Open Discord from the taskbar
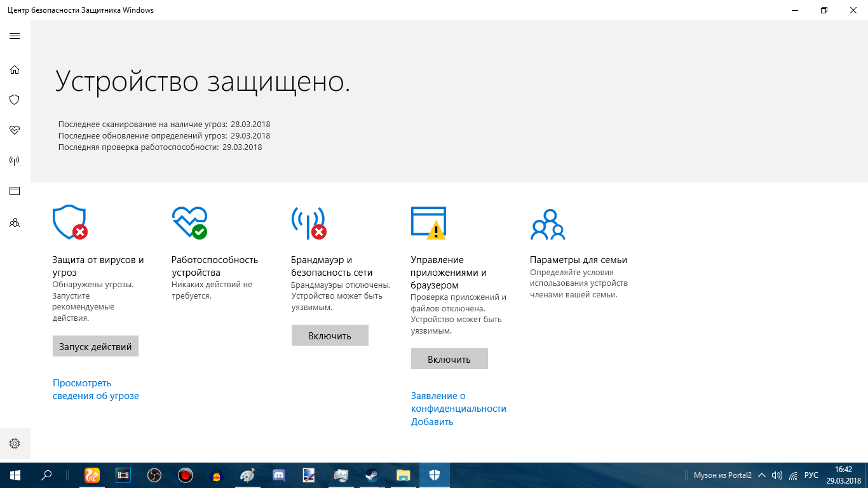The width and height of the screenshot is (868, 488). point(278,475)
